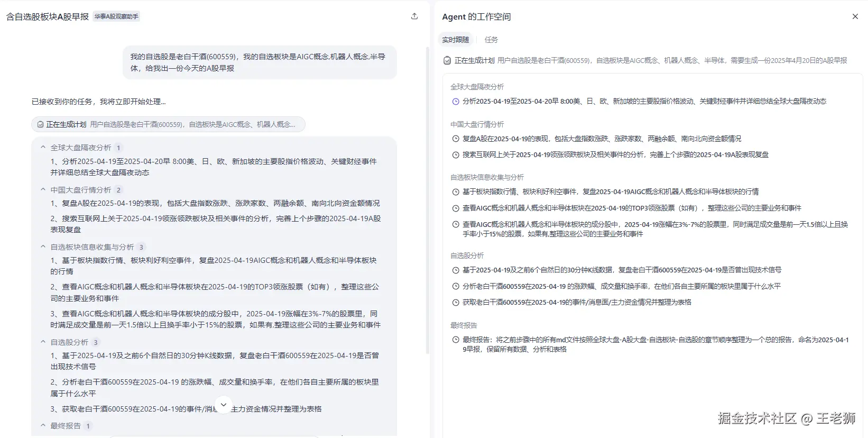Collapse the 全球大盘隔夜分析 section
Screen dimensions: 868x438
click(43, 148)
